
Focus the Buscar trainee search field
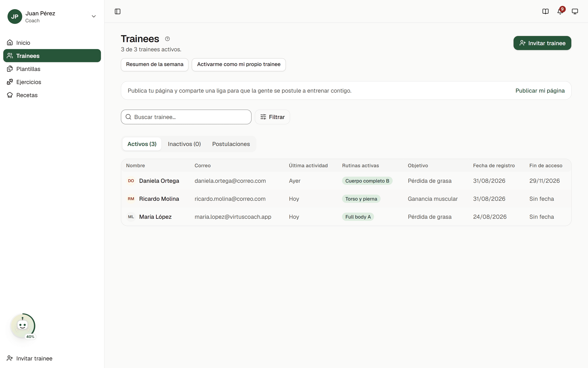coord(186,117)
